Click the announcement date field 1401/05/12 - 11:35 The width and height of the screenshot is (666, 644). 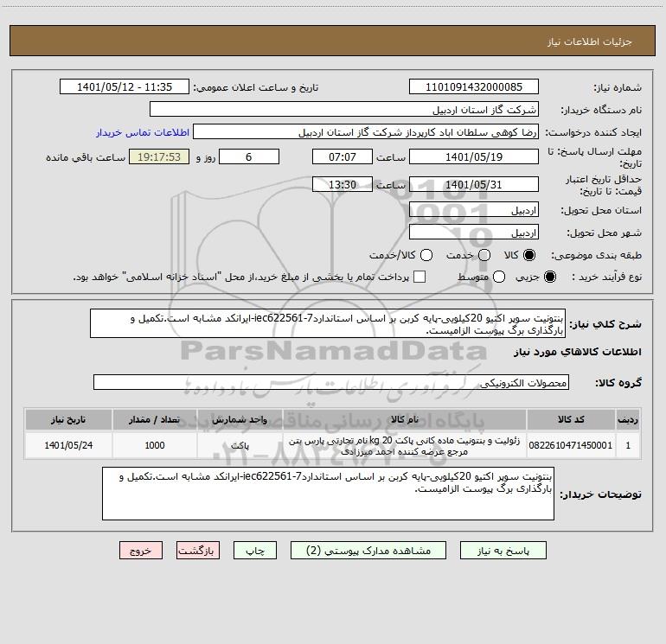pos(125,87)
